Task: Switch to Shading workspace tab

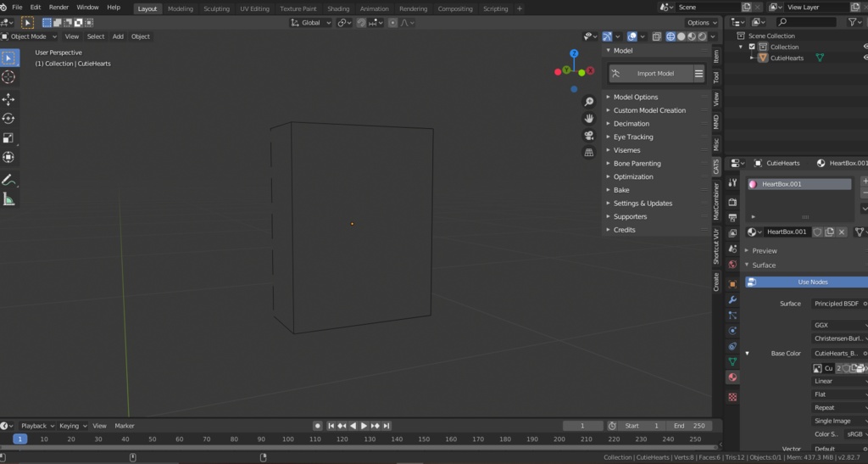Action: 338,8
